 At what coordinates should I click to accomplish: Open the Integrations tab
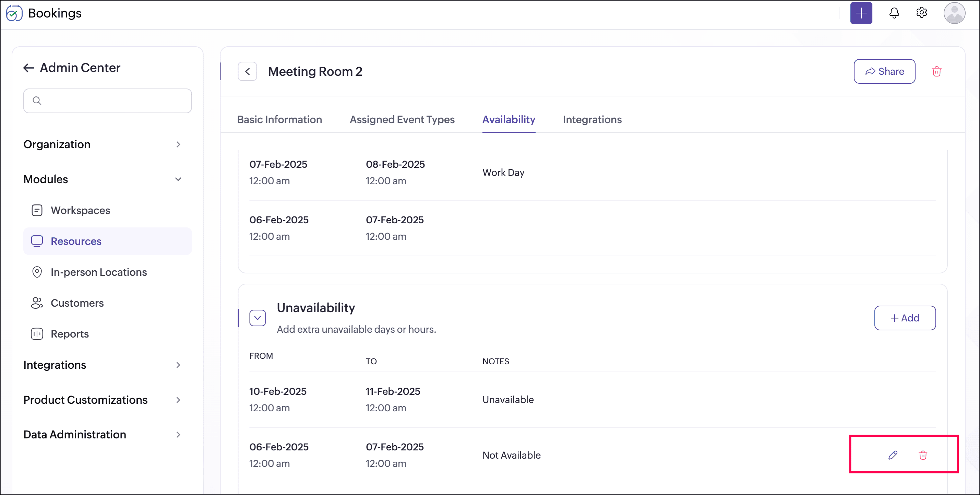[x=592, y=119]
